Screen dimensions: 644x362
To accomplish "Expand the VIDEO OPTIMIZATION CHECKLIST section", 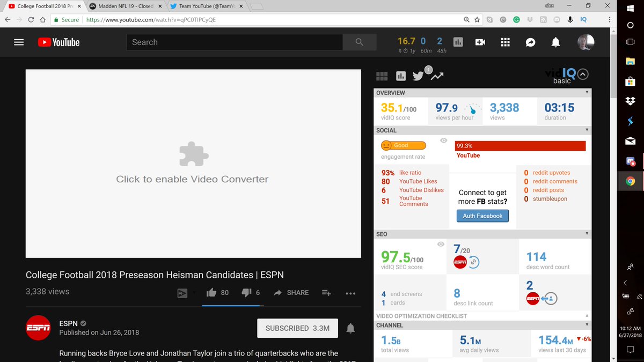I will 587,316.
